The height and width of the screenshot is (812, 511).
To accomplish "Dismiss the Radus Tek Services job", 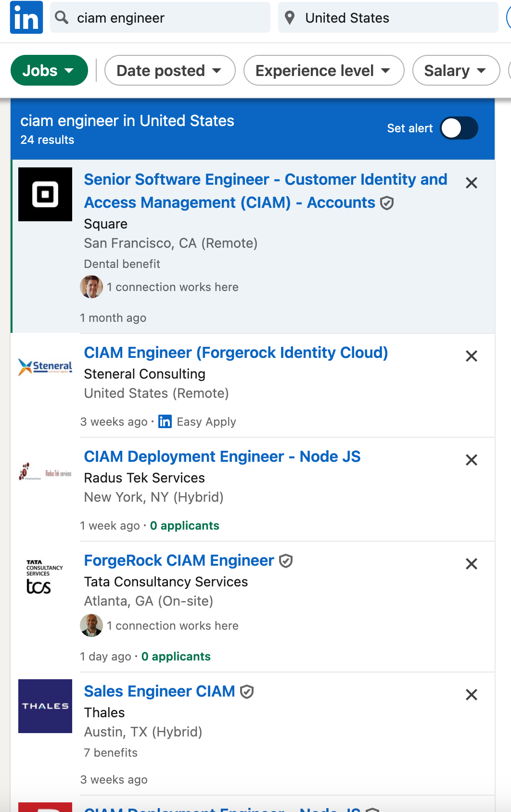I will click(x=472, y=460).
